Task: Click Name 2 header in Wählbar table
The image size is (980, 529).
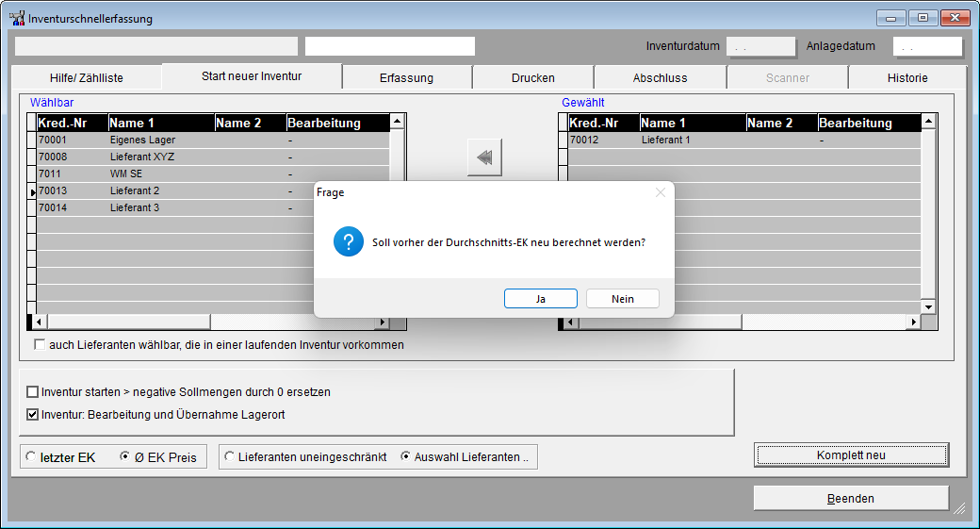Action: click(250, 123)
